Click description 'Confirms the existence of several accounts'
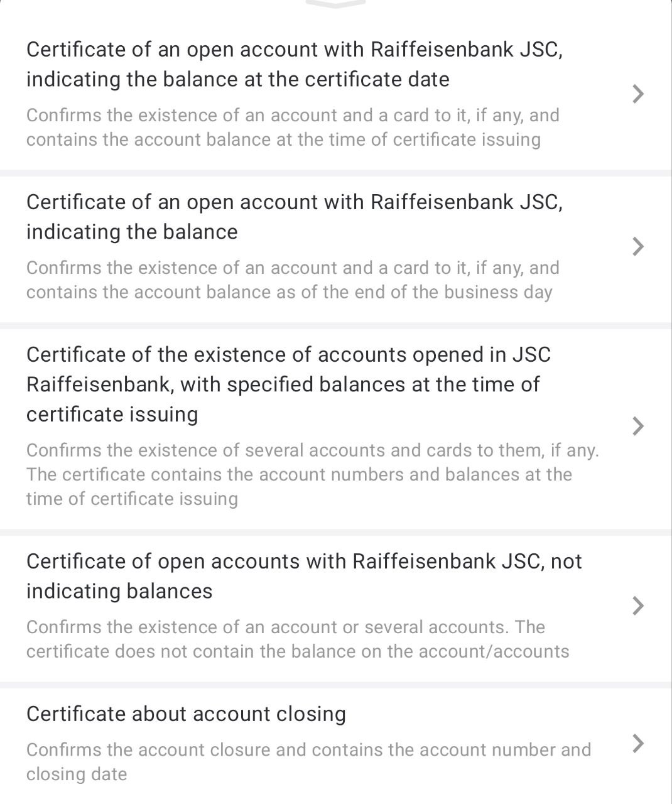 (312, 450)
